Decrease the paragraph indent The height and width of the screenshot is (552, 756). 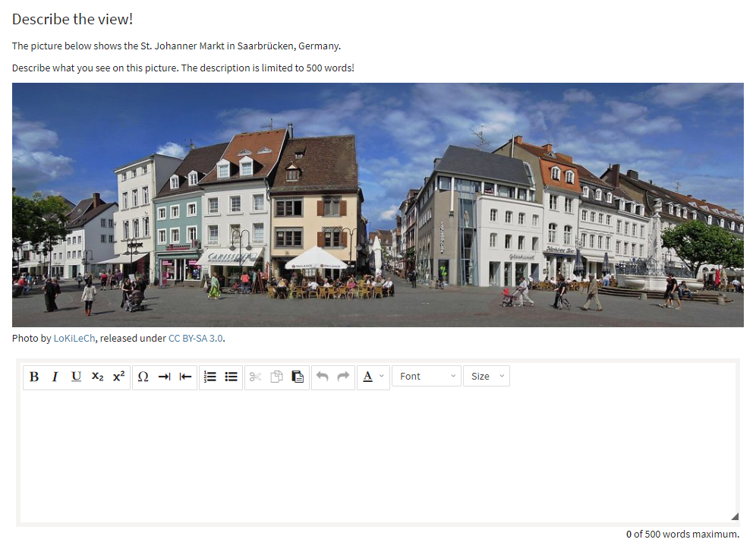(185, 377)
